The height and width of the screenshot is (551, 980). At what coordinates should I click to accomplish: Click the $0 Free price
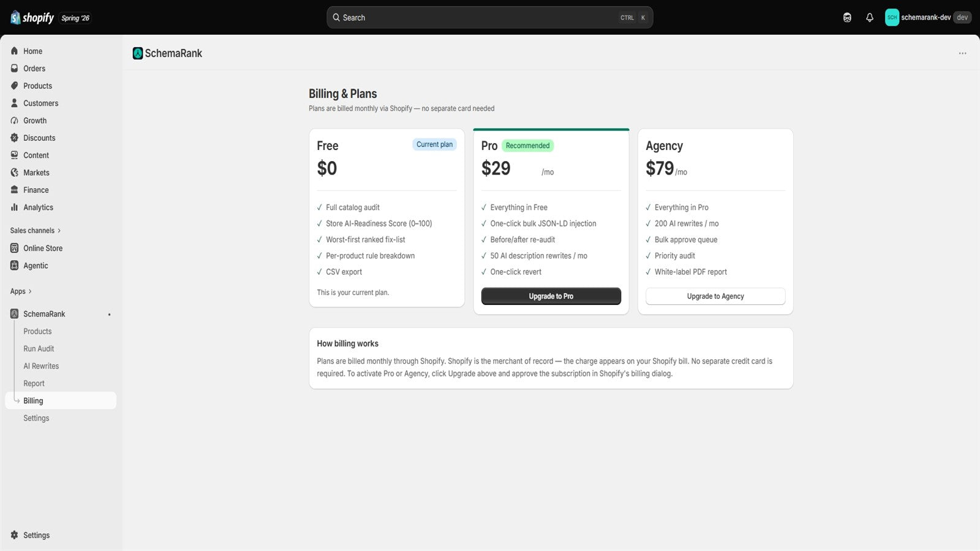tap(327, 168)
